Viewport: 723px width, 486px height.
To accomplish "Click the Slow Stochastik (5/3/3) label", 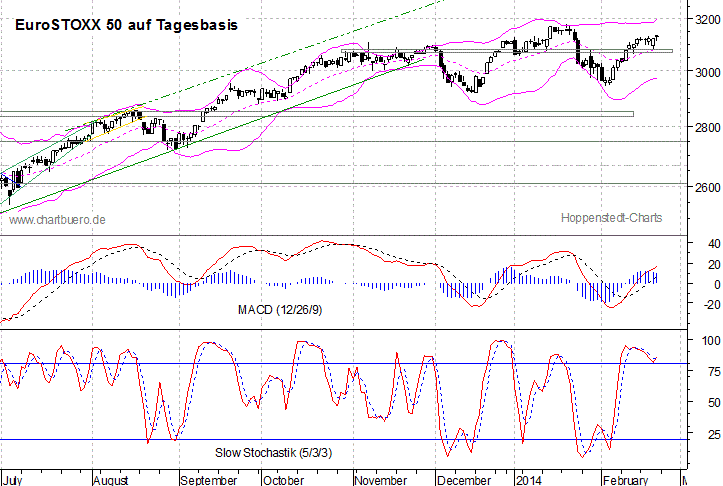I will (273, 452).
